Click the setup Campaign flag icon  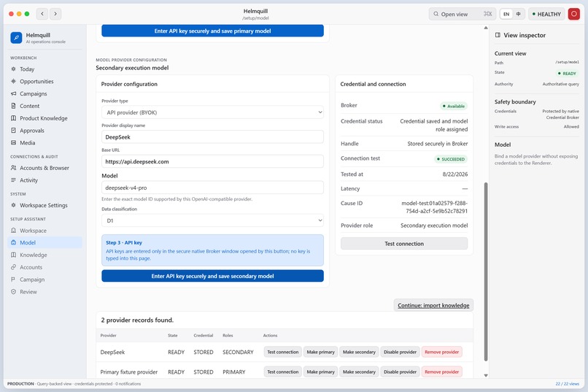tap(14, 280)
